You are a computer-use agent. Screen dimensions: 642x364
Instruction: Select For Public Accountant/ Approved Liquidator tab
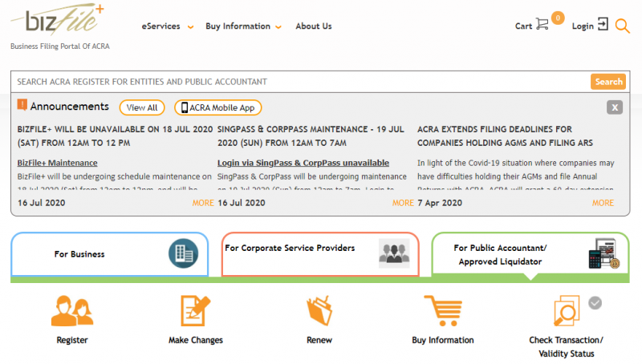tap(530, 254)
